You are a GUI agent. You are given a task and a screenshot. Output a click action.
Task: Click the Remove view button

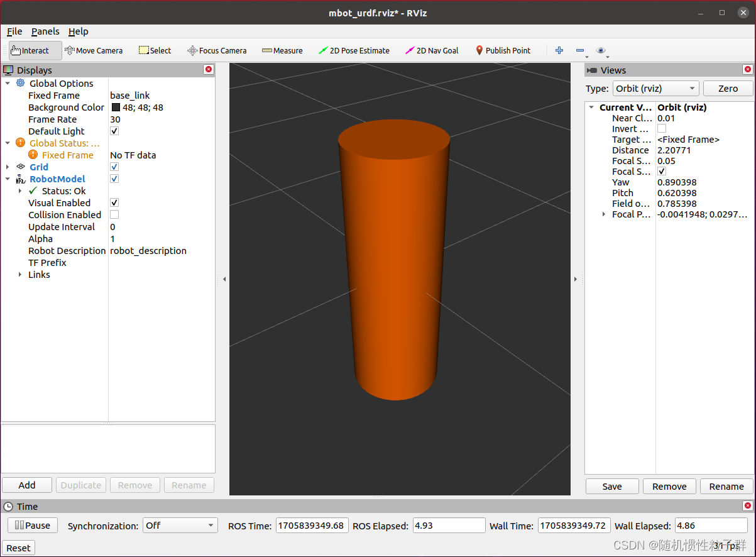point(669,486)
